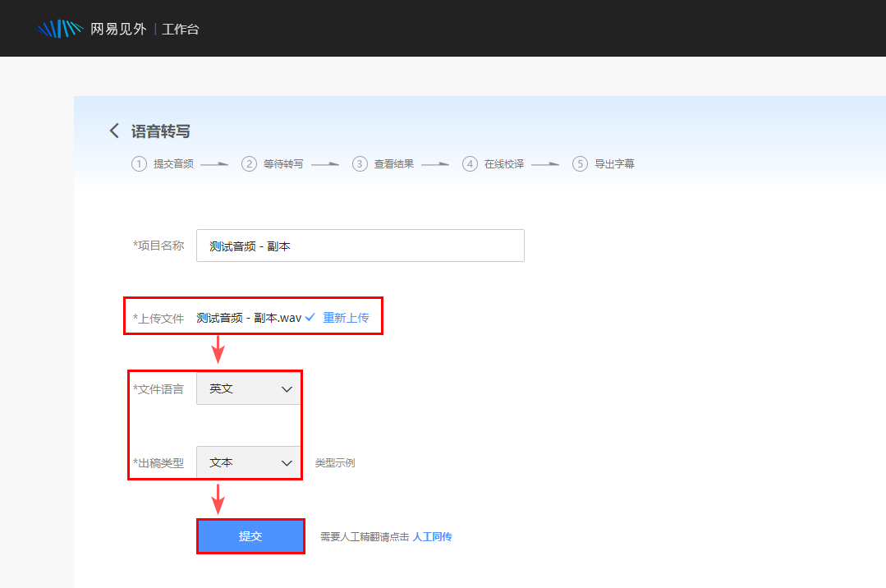The height and width of the screenshot is (588, 886).
Task: Click step icon 2 等待转写
Action: click(249, 163)
